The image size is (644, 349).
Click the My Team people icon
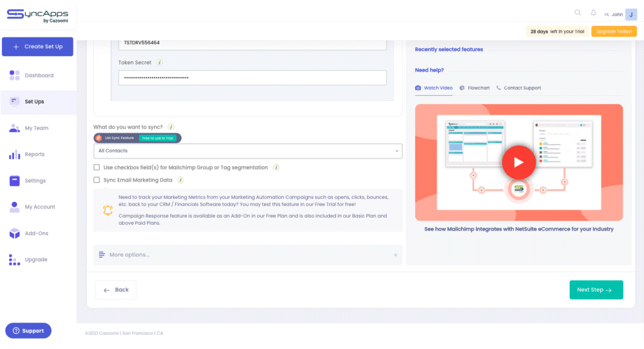14,127
